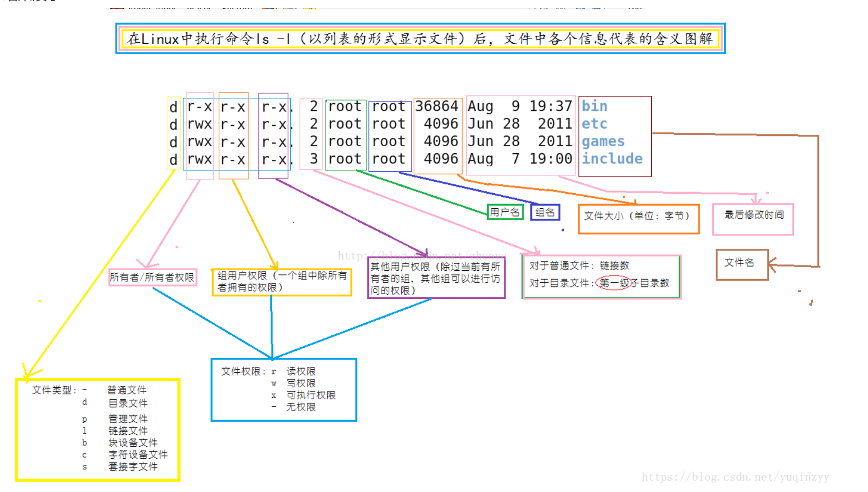Click the '链接文件' entry
The image size is (868, 492).
(128, 431)
